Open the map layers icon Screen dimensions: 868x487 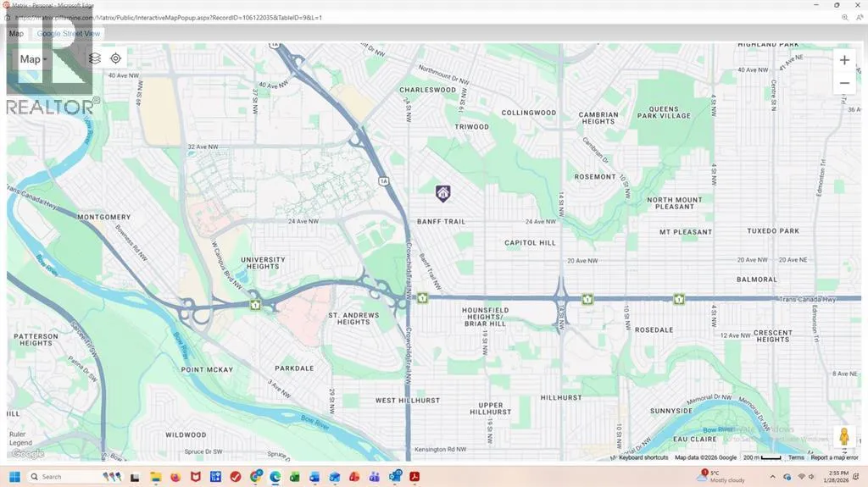click(x=95, y=58)
